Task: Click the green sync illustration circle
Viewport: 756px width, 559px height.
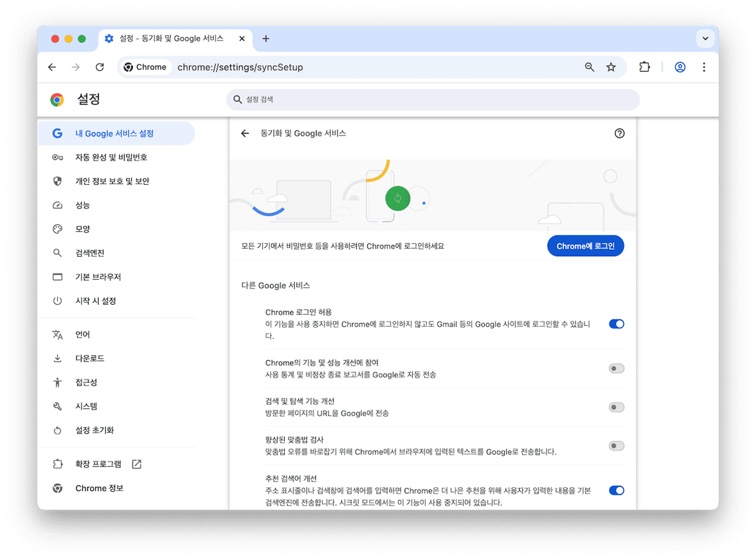Action: pyautogui.click(x=398, y=198)
